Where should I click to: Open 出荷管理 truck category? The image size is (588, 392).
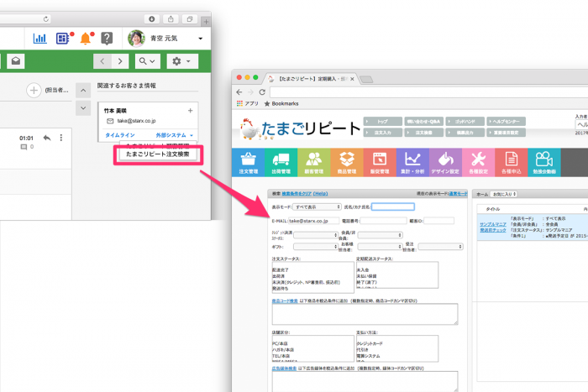point(281,162)
